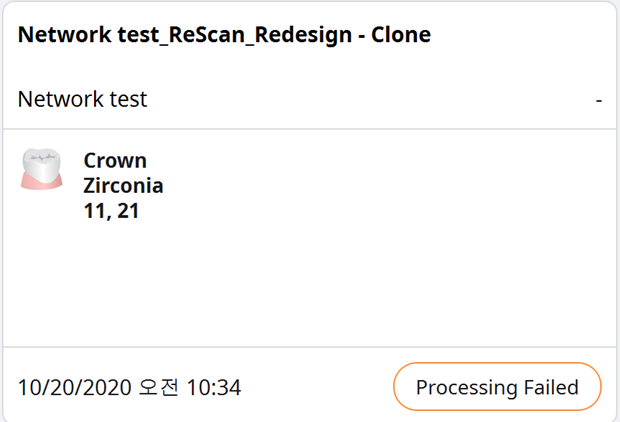Click the 10/20/2020 date text

(x=74, y=387)
